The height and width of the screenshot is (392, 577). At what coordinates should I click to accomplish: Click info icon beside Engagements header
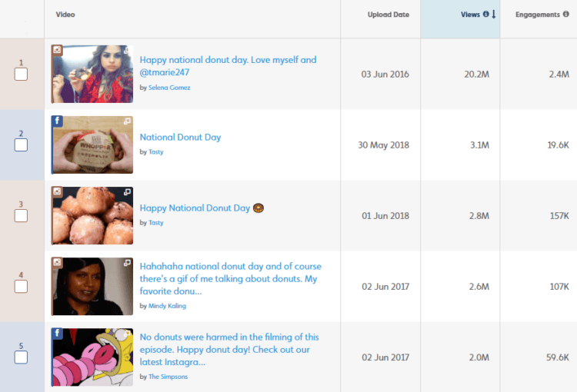pos(566,14)
